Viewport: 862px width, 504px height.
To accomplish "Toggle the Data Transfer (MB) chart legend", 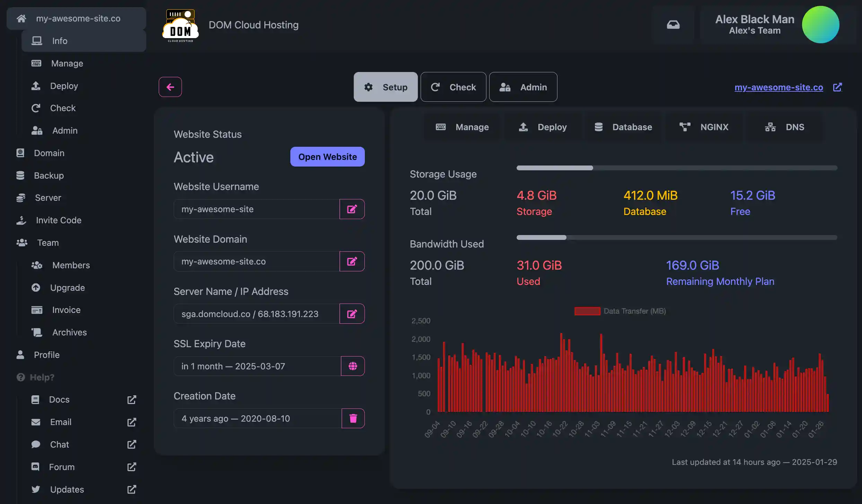I will pos(620,311).
